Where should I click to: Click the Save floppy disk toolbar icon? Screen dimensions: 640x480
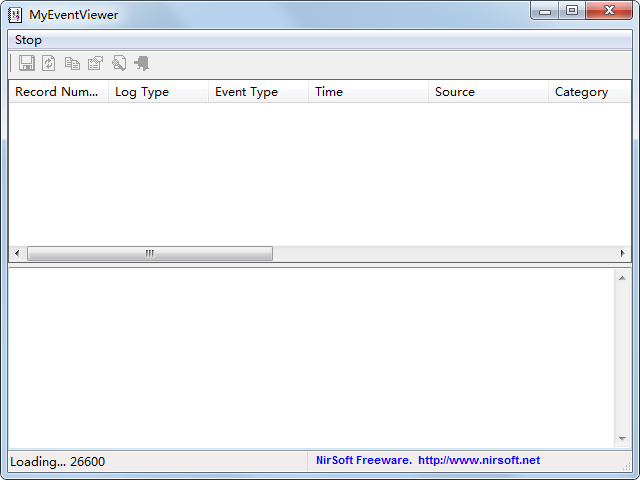click(27, 63)
